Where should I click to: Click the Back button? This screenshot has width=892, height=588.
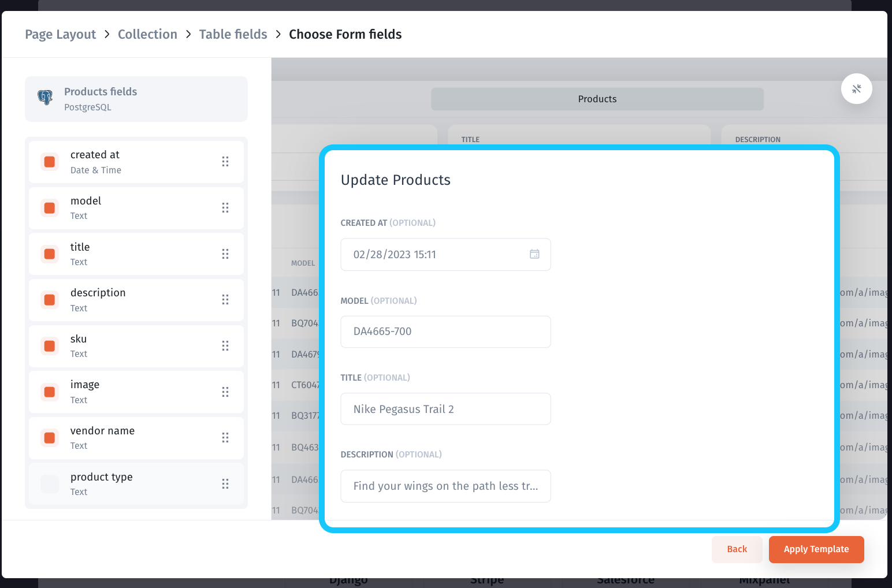pyautogui.click(x=737, y=549)
